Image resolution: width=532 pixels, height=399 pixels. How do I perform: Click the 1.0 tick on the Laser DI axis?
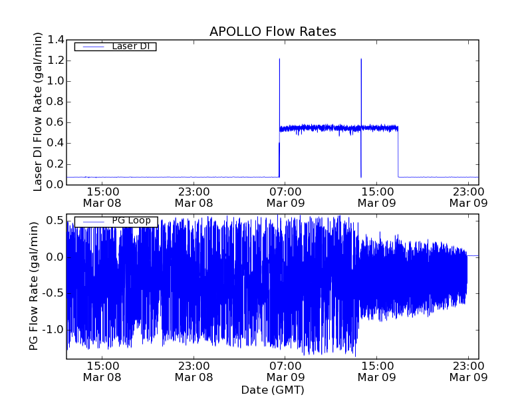[55, 81]
